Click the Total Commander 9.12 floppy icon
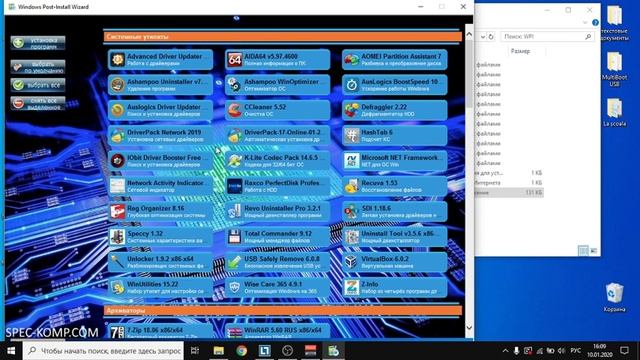This screenshot has width=640, height=360. [x=235, y=237]
